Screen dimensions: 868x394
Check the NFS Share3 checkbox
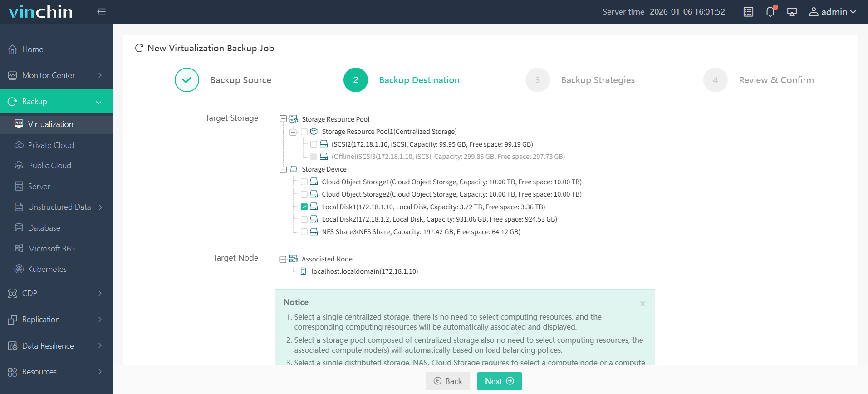click(304, 232)
